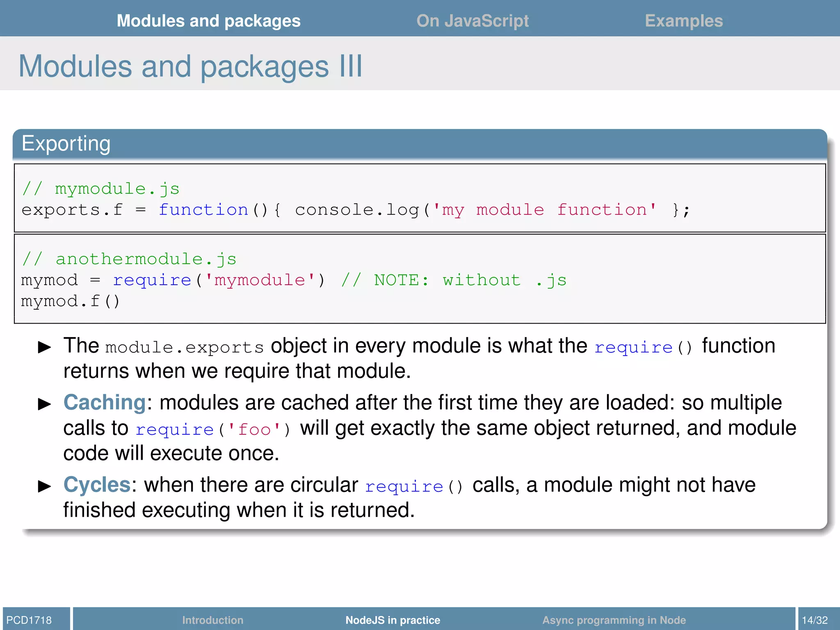840x630 pixels.
Task: Click the bullet arrow before 'Cycles'
Action: (44, 486)
